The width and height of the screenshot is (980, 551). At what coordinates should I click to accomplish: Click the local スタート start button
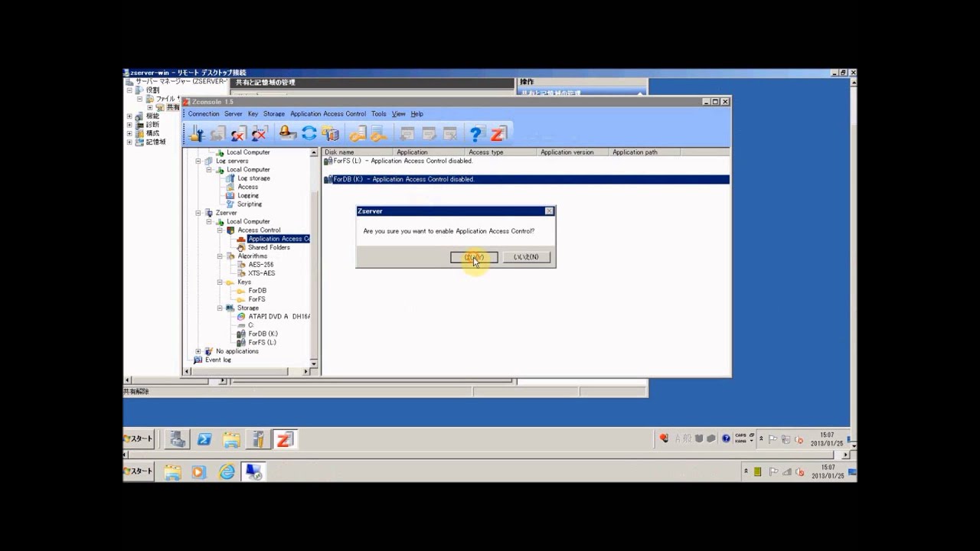tap(139, 471)
